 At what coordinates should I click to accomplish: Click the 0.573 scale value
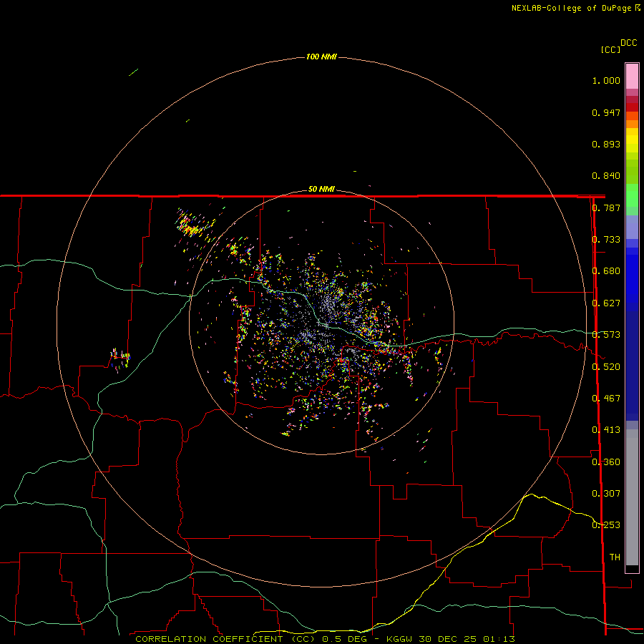point(606,335)
